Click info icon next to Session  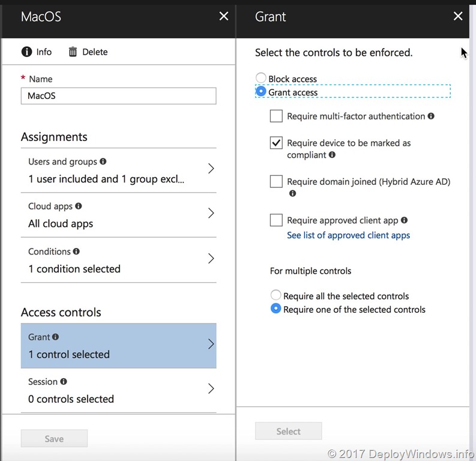click(63, 382)
